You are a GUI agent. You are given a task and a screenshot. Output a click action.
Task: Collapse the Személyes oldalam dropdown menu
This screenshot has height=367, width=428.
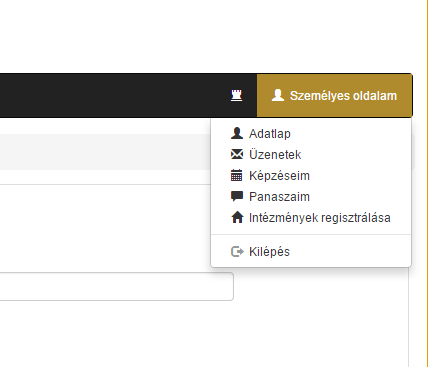coord(335,96)
